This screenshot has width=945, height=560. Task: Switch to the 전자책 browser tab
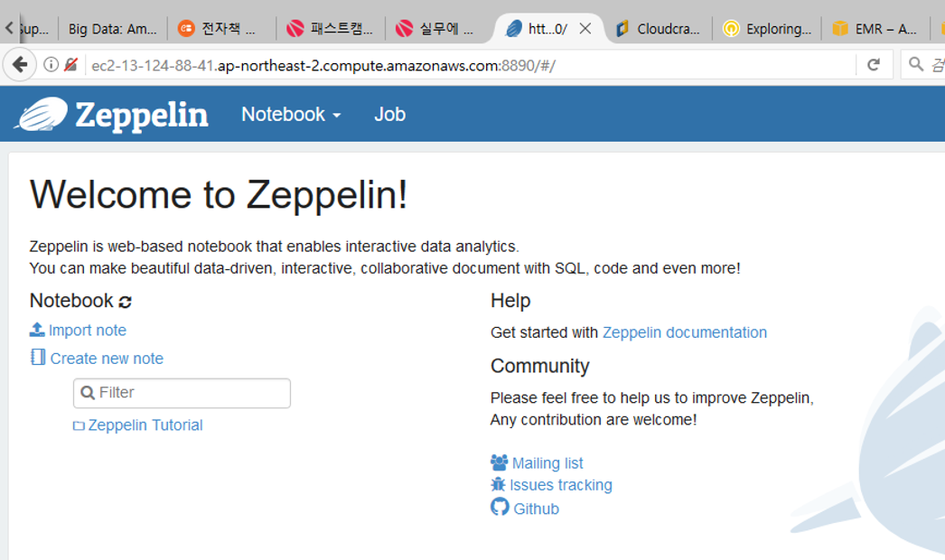coord(220,28)
